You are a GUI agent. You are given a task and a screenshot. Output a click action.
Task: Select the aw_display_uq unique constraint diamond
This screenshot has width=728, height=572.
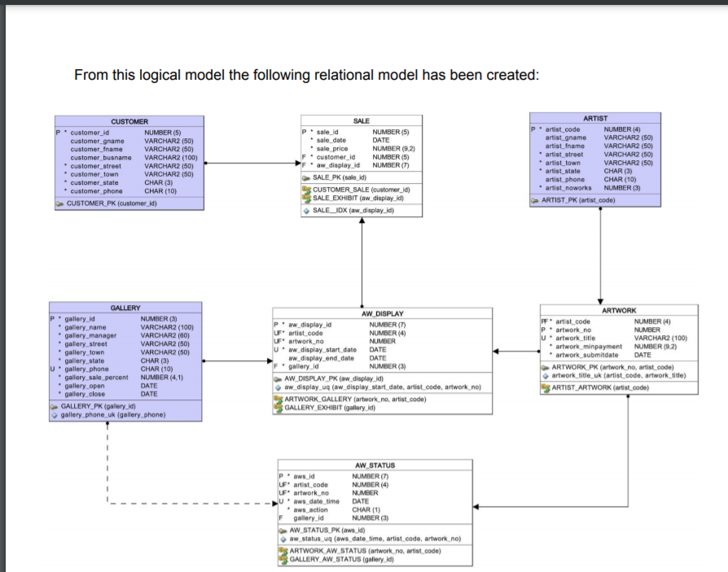278,387
